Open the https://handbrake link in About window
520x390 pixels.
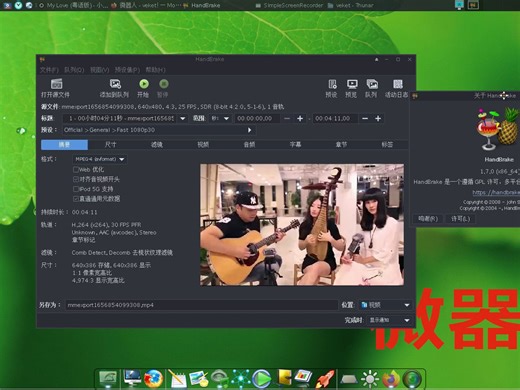pyautogui.click(x=496, y=192)
